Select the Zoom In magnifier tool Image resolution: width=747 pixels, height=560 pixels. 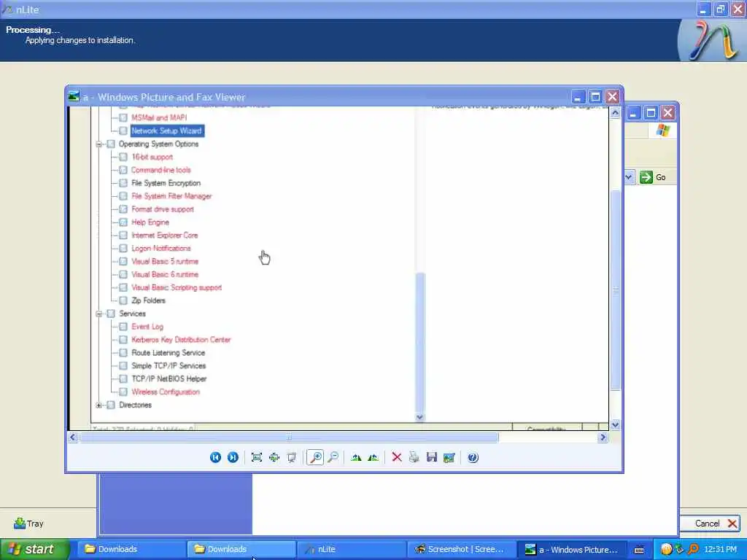[x=315, y=458]
